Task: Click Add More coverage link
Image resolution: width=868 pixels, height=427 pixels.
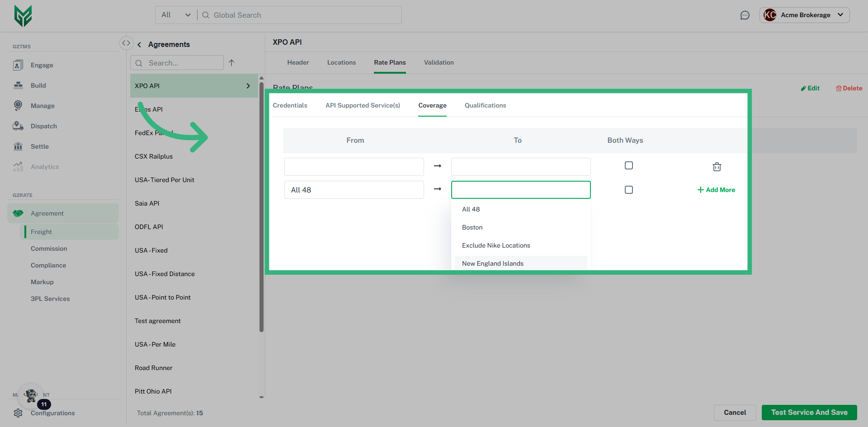Action: (716, 190)
